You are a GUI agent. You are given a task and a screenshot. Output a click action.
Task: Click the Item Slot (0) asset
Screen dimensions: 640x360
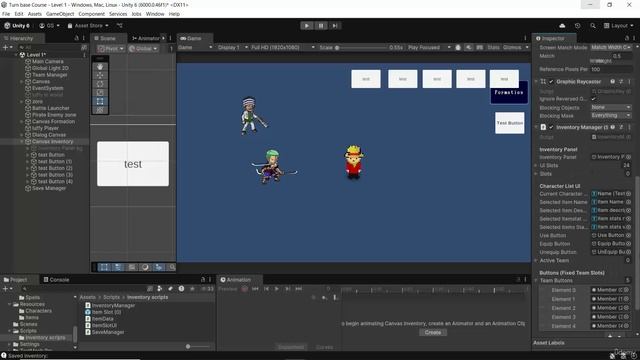[x=103, y=312]
